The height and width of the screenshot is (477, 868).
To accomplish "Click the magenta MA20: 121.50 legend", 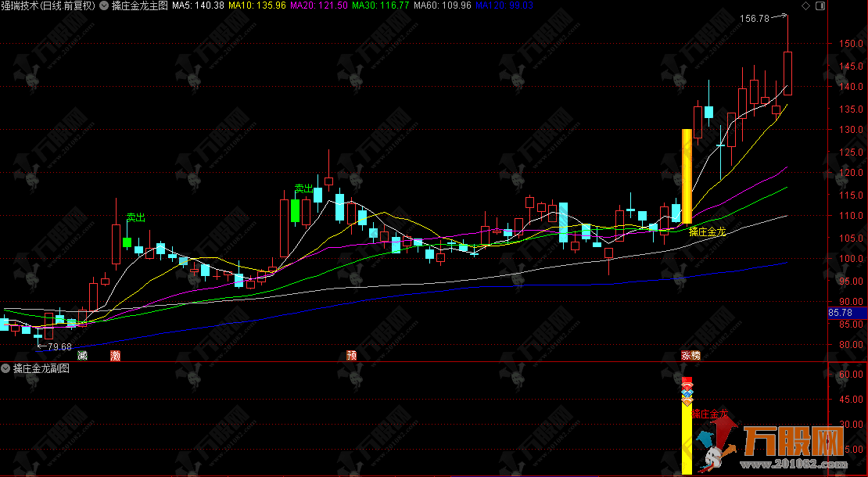I will tap(317, 5).
